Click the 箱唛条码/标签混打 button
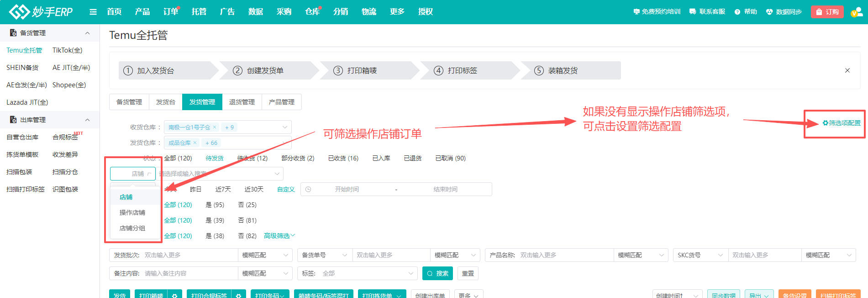868x298 pixels. 324,295
